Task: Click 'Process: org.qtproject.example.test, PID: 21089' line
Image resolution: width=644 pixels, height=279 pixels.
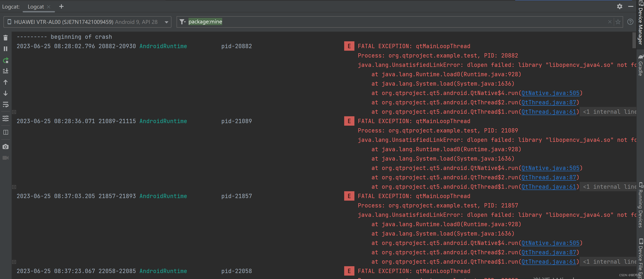Action: point(438,130)
